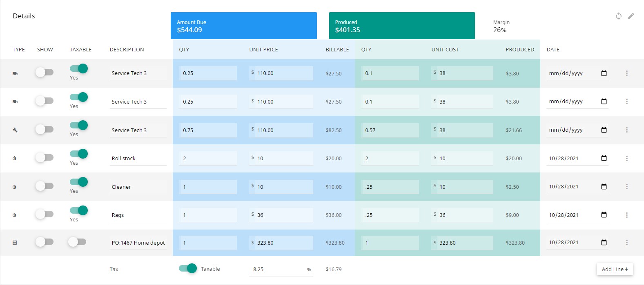Click the refresh sync icon
Viewport: 644px width, 285px height.
(619, 16)
